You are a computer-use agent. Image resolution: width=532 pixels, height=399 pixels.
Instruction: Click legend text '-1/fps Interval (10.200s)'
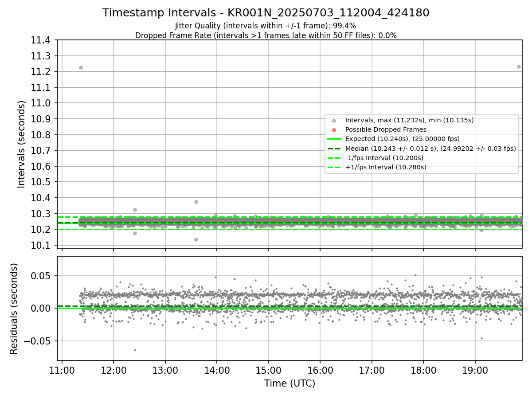point(384,158)
